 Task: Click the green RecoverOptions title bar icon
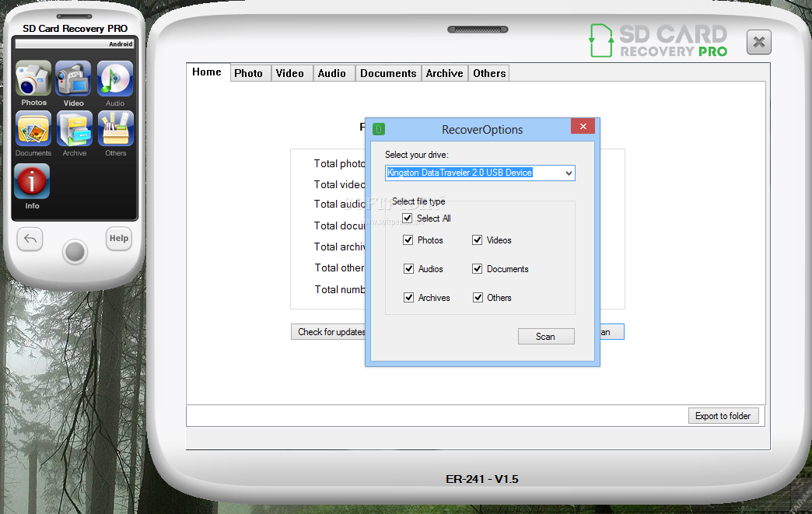[379, 129]
